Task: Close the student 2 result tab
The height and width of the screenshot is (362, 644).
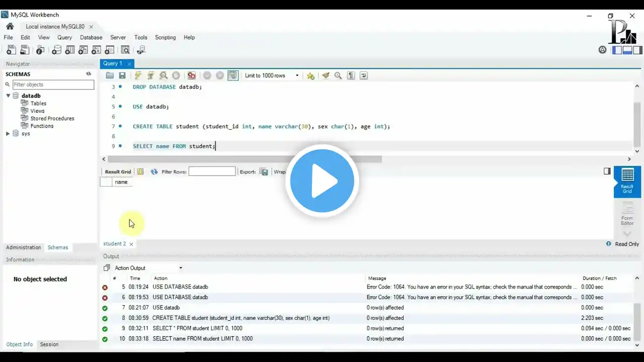Action: 131,244
